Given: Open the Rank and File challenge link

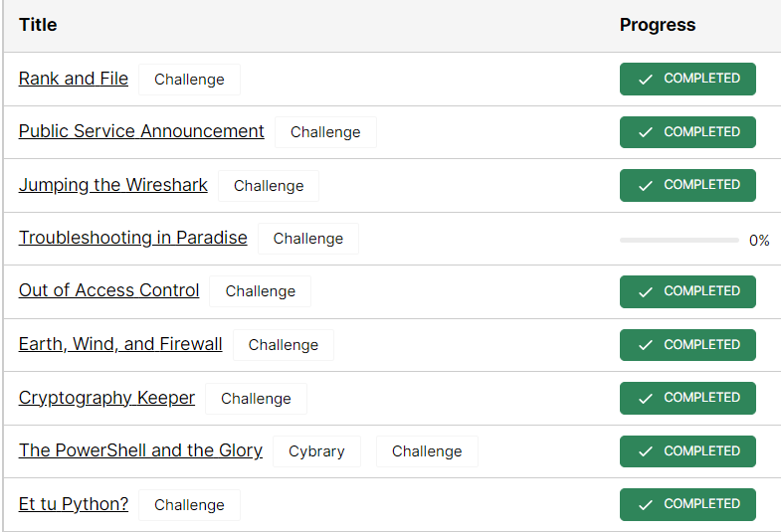Looking at the screenshot, I should pos(74,79).
